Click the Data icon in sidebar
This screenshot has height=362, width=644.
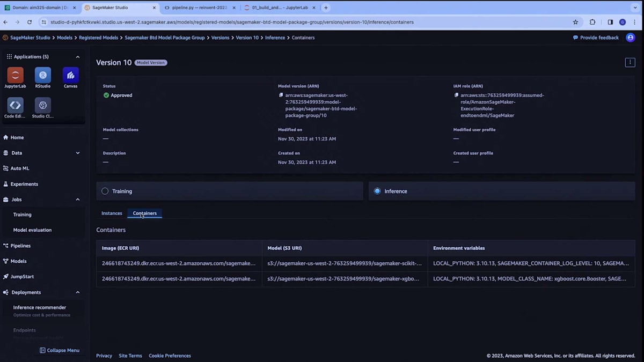click(x=6, y=153)
